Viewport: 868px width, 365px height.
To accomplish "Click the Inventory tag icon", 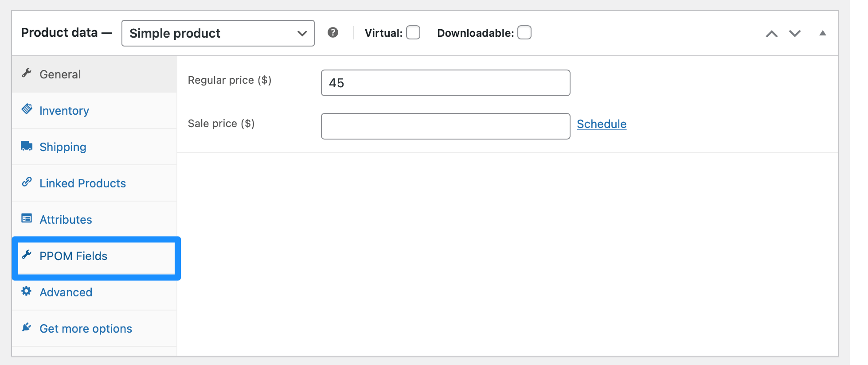I will [x=27, y=109].
